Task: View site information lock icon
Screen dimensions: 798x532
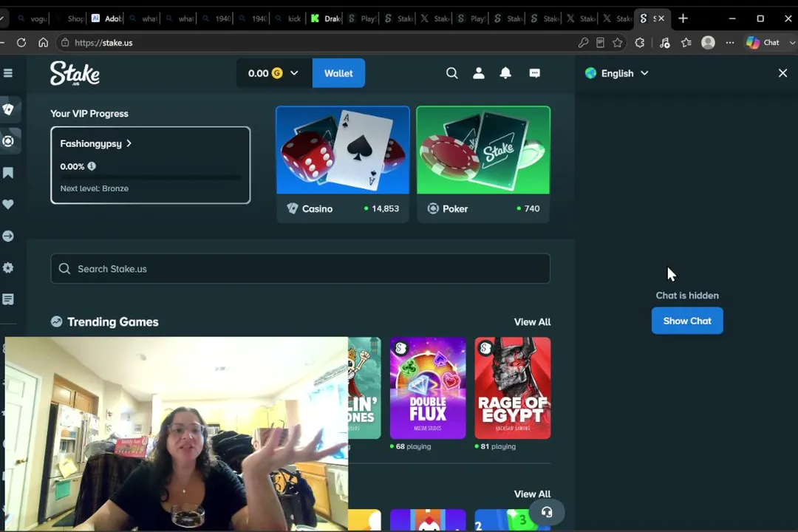Action: pos(65,43)
